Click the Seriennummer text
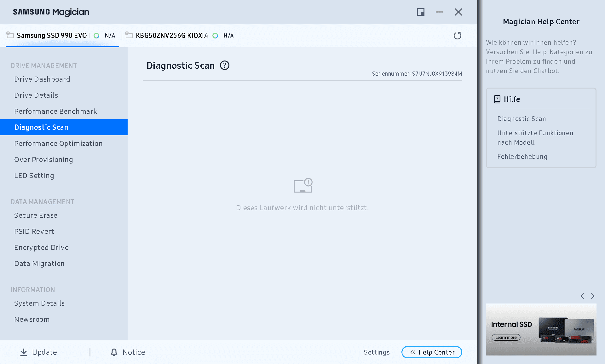Viewport: 605px width, 364px height. (x=417, y=74)
